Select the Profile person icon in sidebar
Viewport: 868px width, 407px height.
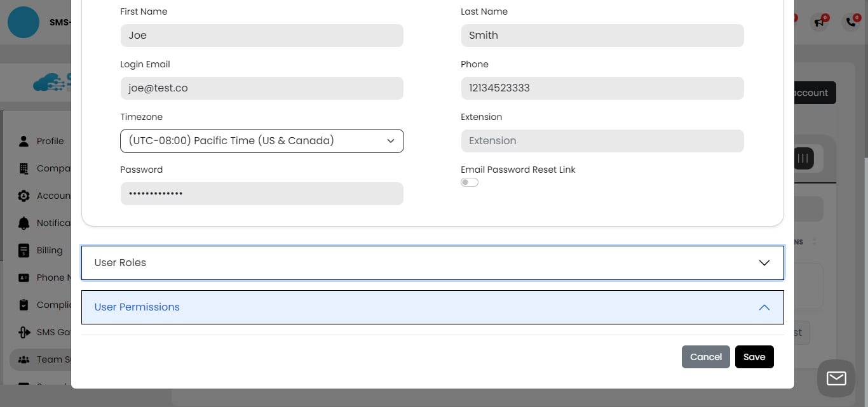(24, 140)
